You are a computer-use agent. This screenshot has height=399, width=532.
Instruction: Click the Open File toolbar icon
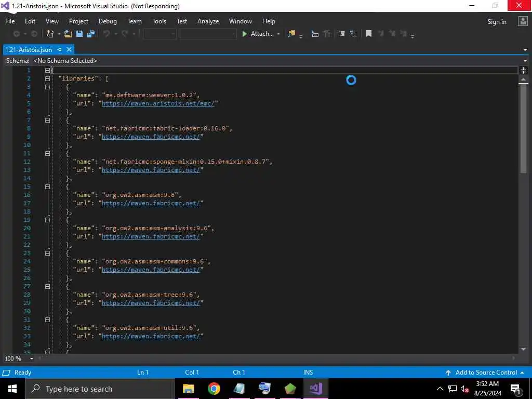(68, 34)
